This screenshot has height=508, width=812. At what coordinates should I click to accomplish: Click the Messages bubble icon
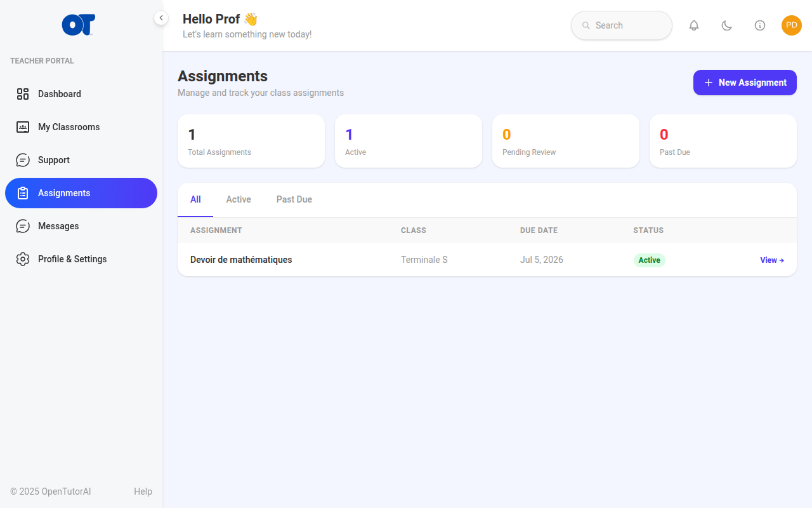[23, 226]
